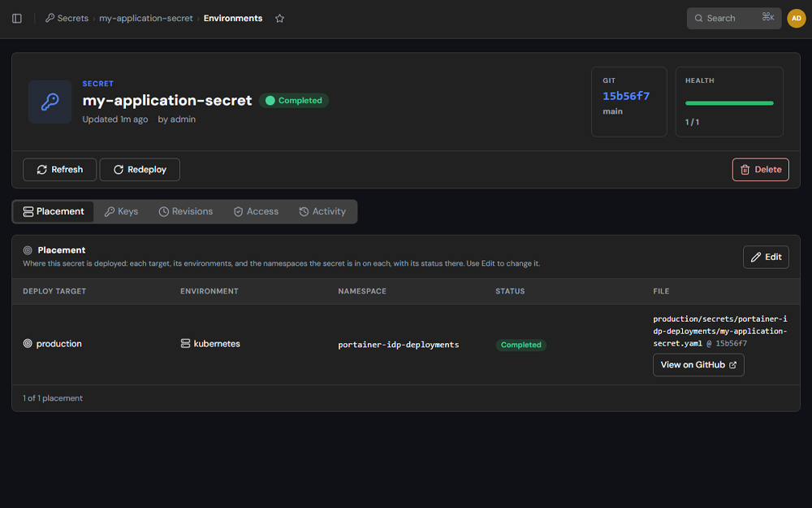Switch to the Keys tab

pos(121,211)
